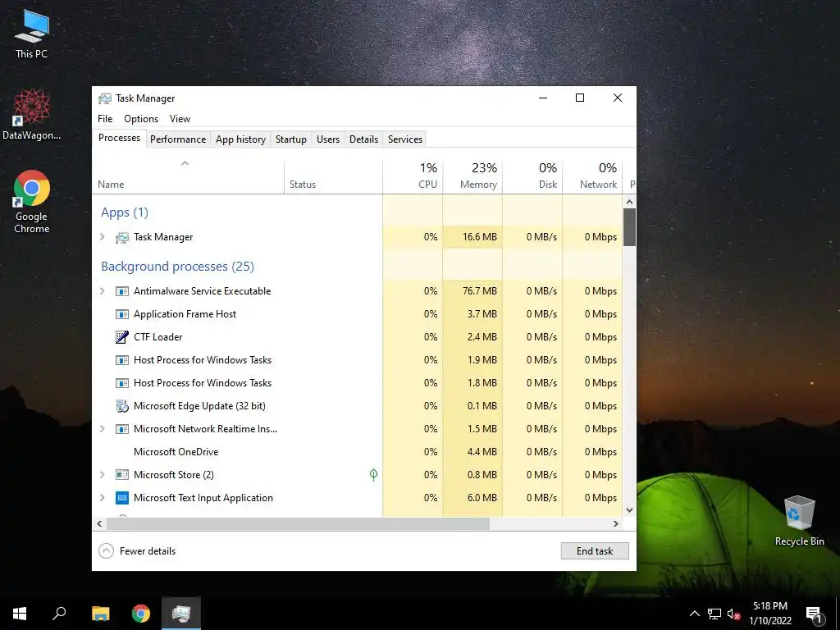The image size is (840, 630).
Task: Click the 16.6 MB memory value
Action: coord(480,237)
